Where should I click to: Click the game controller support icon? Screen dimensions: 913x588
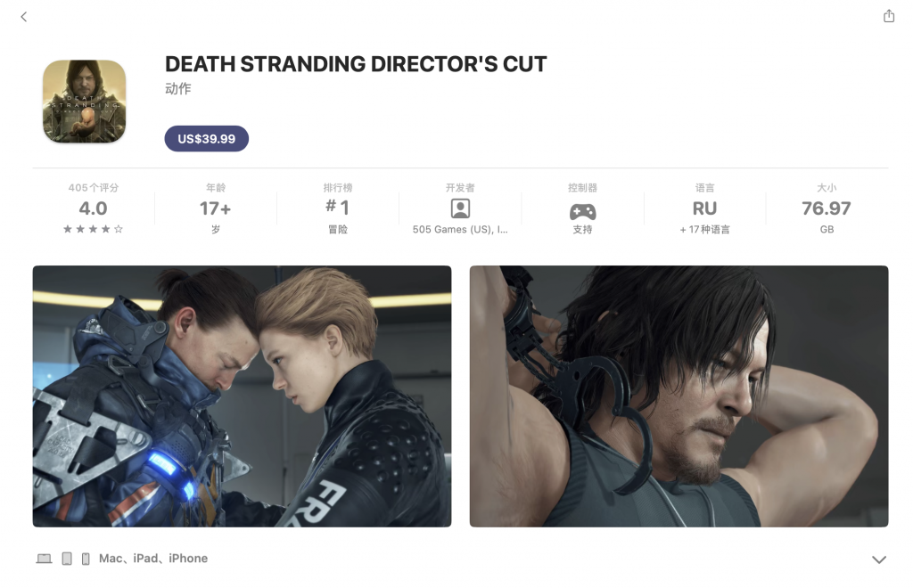point(582,211)
